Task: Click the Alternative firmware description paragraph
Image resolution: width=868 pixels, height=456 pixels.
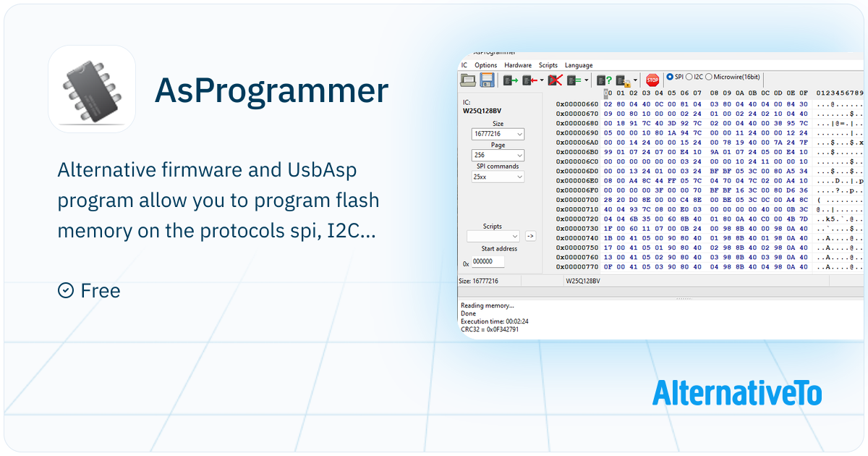Action: pos(219,201)
